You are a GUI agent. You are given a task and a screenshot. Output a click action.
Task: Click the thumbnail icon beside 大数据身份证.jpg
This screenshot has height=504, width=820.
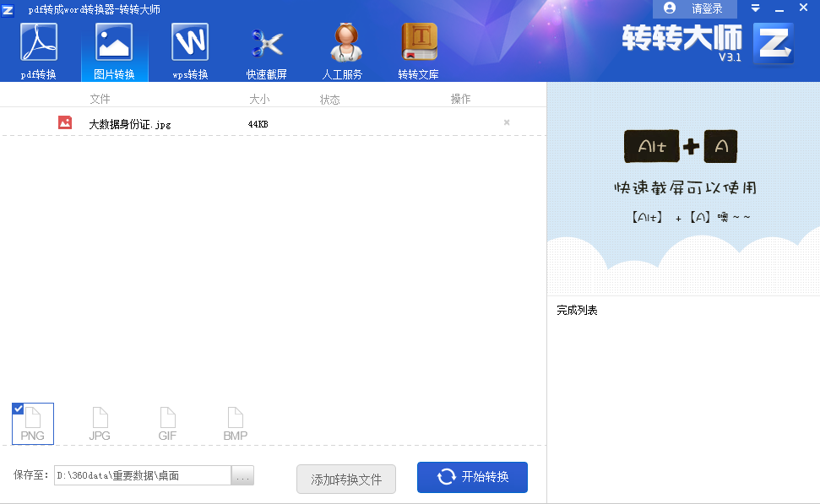tap(65, 122)
